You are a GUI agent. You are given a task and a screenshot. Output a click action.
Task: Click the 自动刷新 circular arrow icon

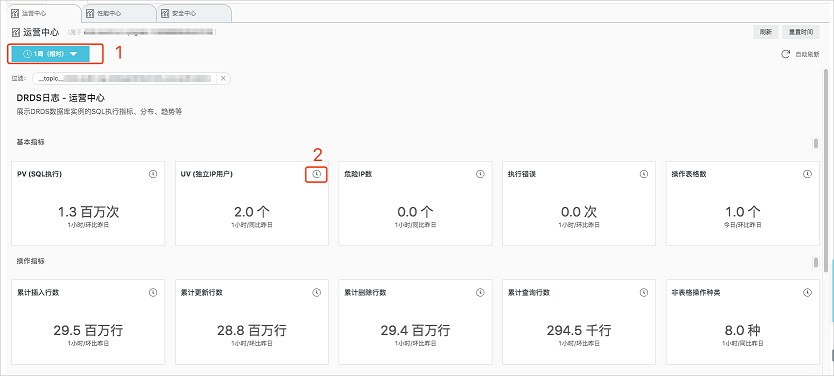click(786, 54)
